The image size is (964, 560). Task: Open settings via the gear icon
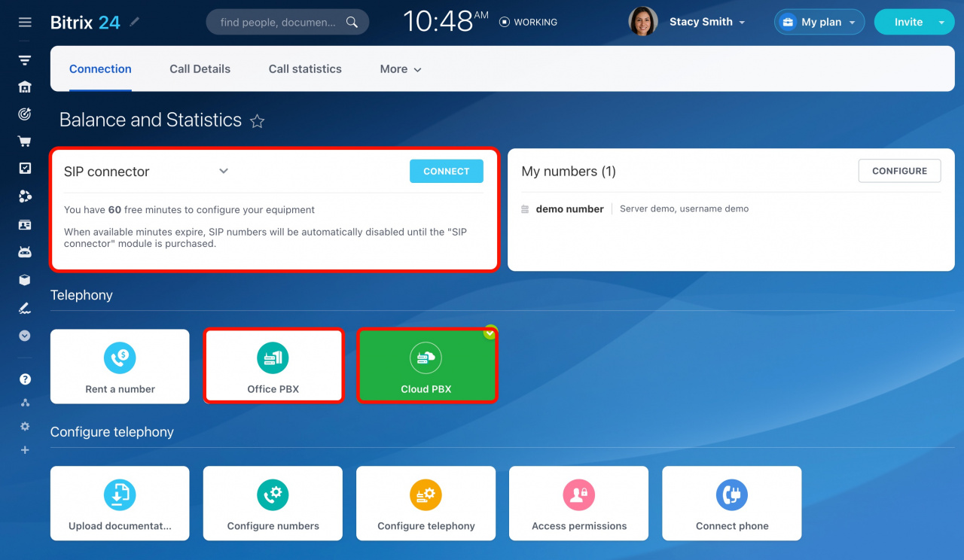pyautogui.click(x=24, y=426)
